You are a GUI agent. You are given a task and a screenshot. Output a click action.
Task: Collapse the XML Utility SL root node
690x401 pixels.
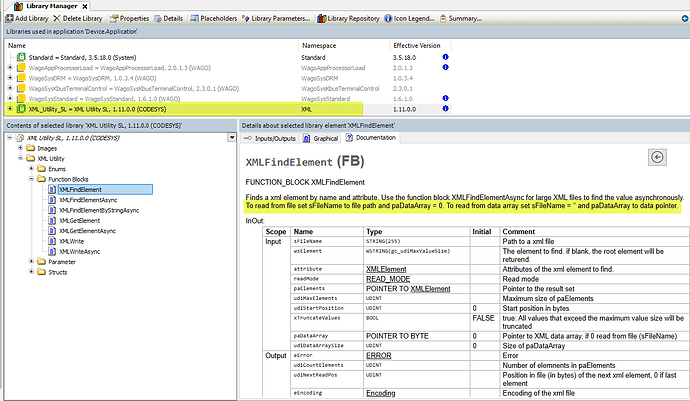(10, 138)
